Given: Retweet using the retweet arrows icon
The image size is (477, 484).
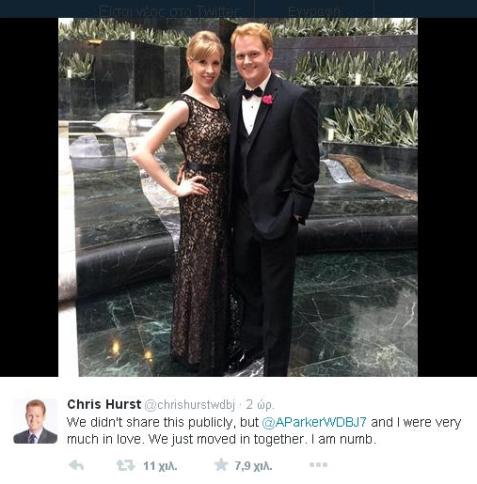Looking at the screenshot, I should 126,465.
